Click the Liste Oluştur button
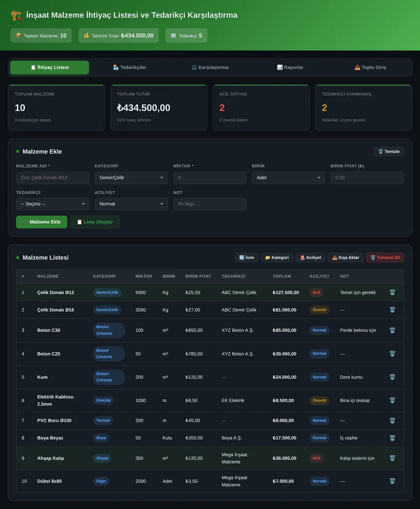Viewport: 420px width, 509px height. [x=95, y=222]
